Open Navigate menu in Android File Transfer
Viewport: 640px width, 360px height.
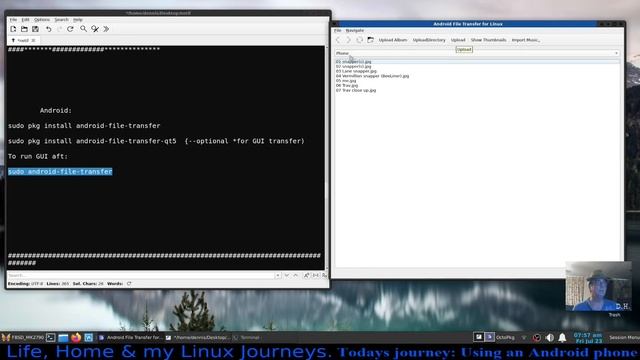[x=355, y=31]
